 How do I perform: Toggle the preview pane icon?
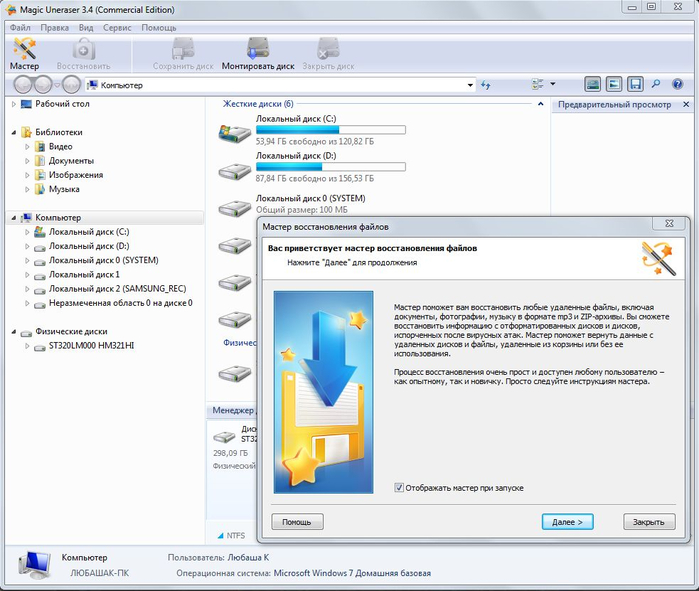[x=614, y=84]
